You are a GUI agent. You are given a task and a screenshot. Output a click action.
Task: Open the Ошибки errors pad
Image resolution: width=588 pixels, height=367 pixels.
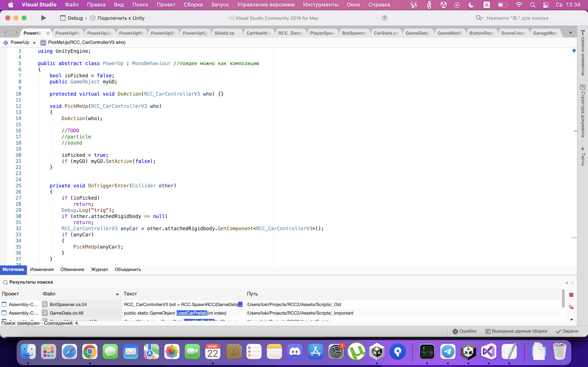tap(464, 331)
